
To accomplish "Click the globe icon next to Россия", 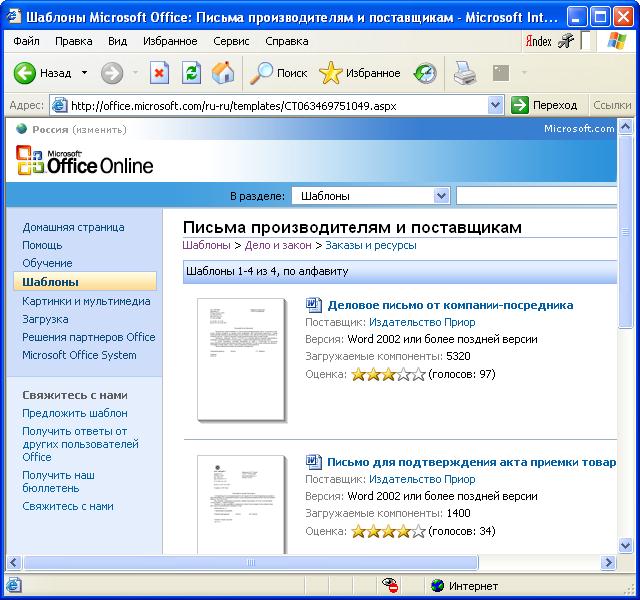I will (21, 129).
